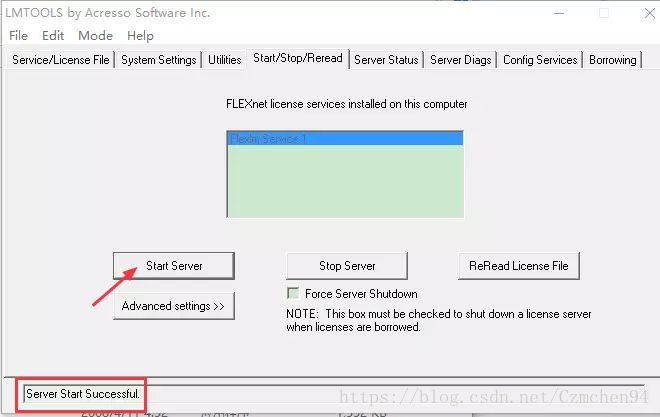
Task: Open the Borrowing tab
Action: (x=612, y=60)
